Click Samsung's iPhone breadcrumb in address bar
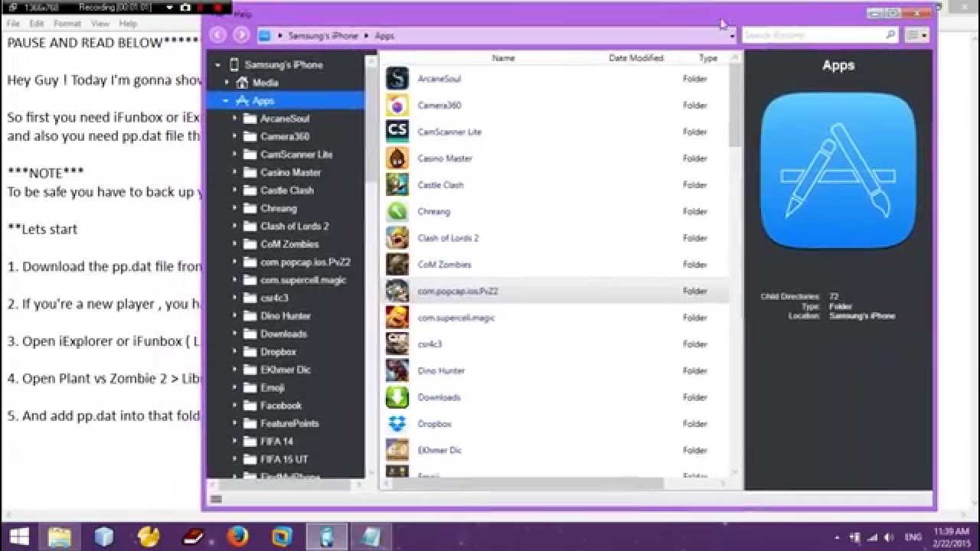 point(322,35)
